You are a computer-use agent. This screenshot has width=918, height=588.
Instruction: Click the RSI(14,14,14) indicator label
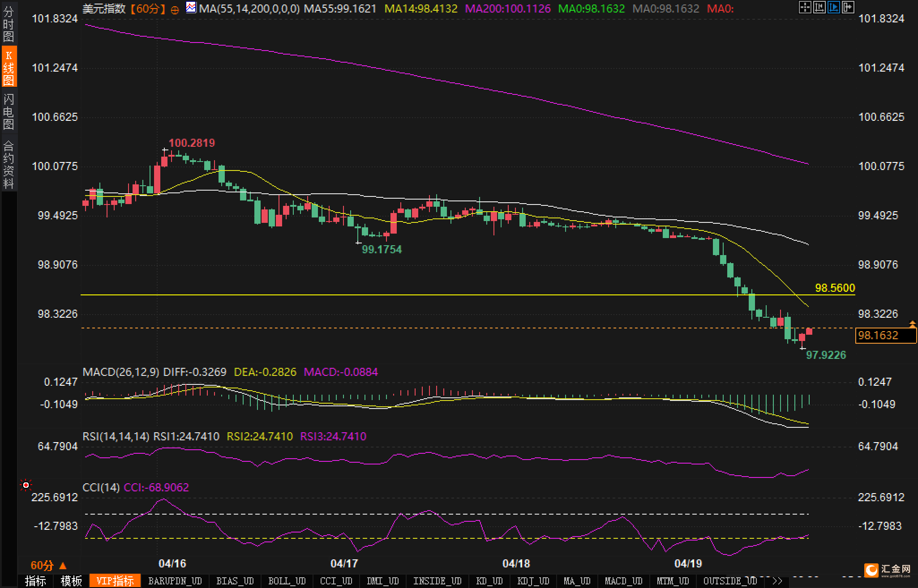116,436
